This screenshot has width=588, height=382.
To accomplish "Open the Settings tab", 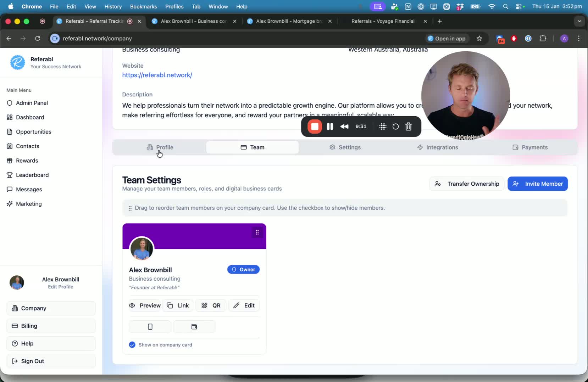I will coord(345,147).
